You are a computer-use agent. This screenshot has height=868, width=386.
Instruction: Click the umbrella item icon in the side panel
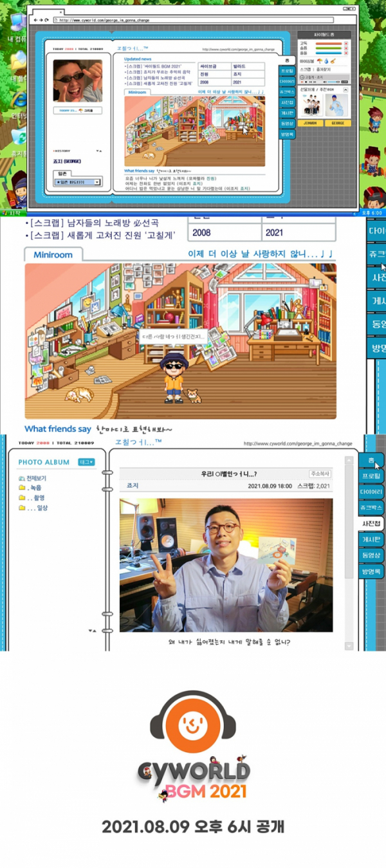(320, 60)
